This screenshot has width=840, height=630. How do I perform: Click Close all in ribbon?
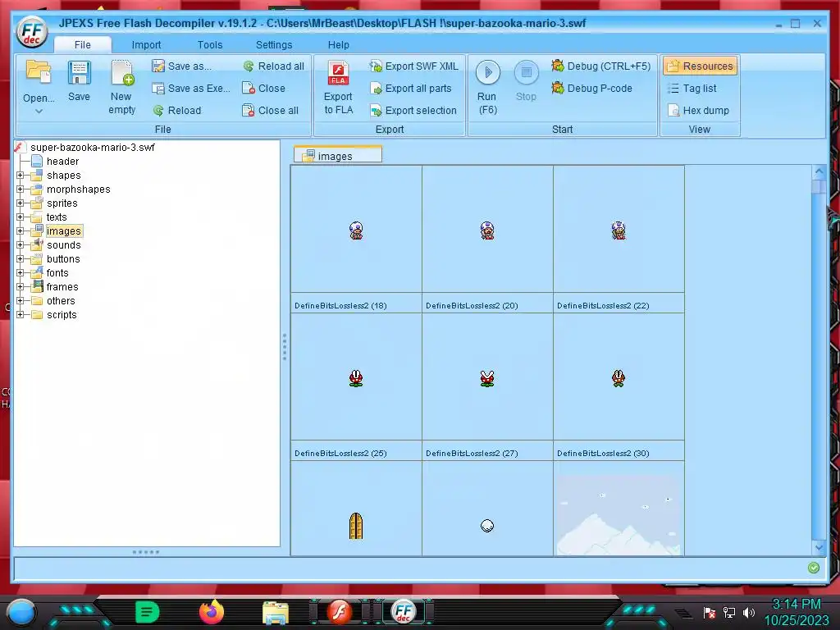point(270,111)
